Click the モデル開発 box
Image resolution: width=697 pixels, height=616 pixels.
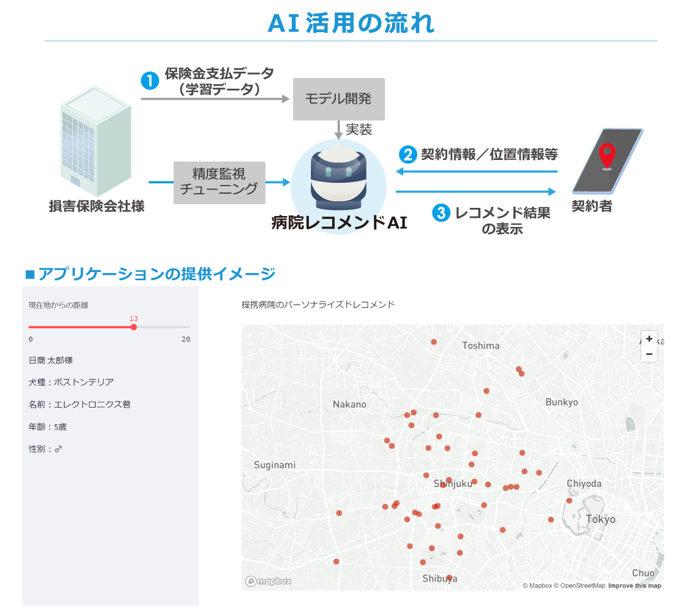point(339,99)
